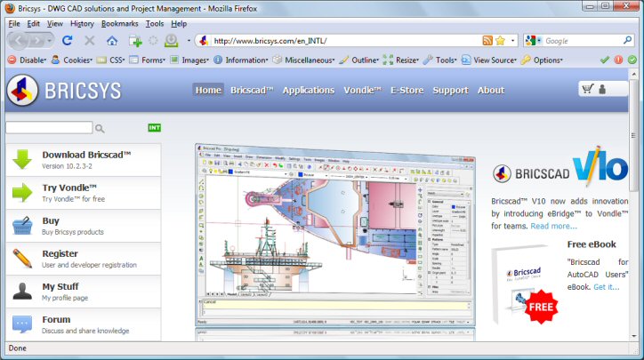Image resolution: width=644 pixels, height=360 pixels.
Task: Click the Read more... link
Action: click(553, 226)
